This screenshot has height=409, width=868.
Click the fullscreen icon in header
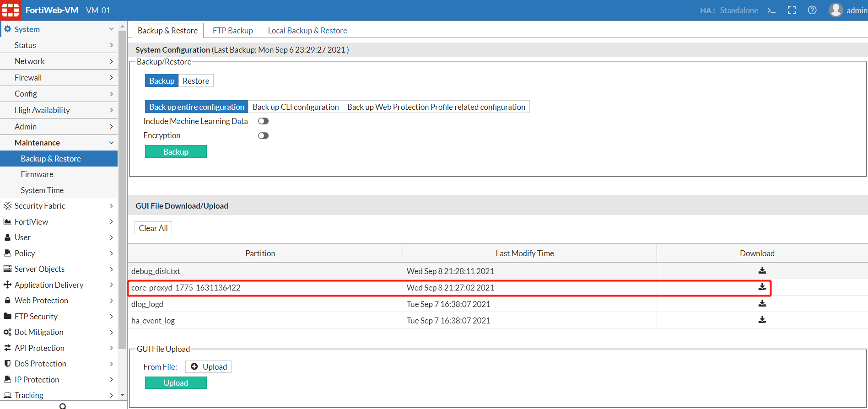(x=792, y=11)
